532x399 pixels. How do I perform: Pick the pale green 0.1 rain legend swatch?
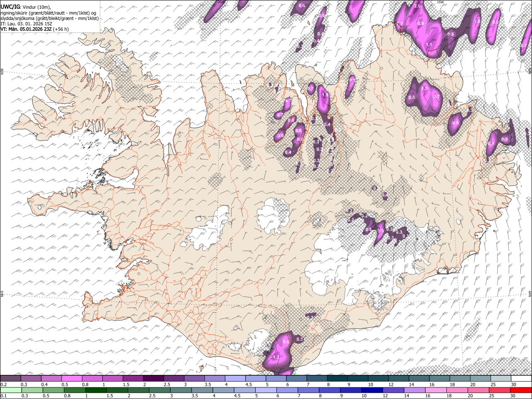click(11, 390)
